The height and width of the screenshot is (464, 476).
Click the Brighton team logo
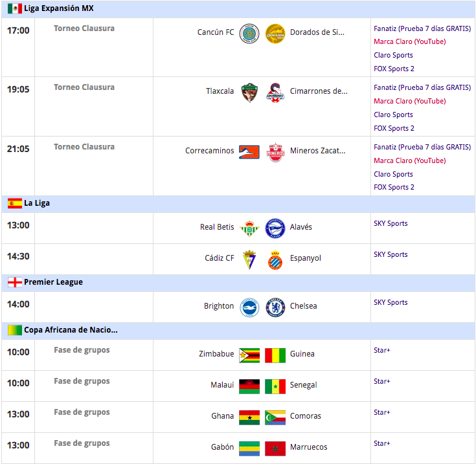249,307
